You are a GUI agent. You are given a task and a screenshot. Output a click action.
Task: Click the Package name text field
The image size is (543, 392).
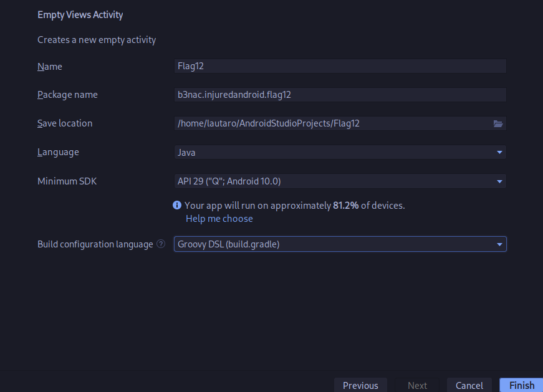(x=340, y=95)
